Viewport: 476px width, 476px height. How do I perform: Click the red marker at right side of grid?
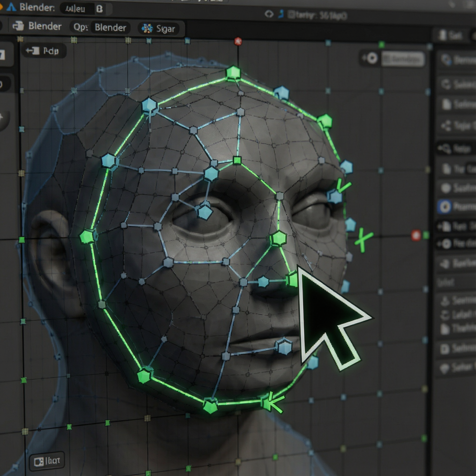click(416, 235)
